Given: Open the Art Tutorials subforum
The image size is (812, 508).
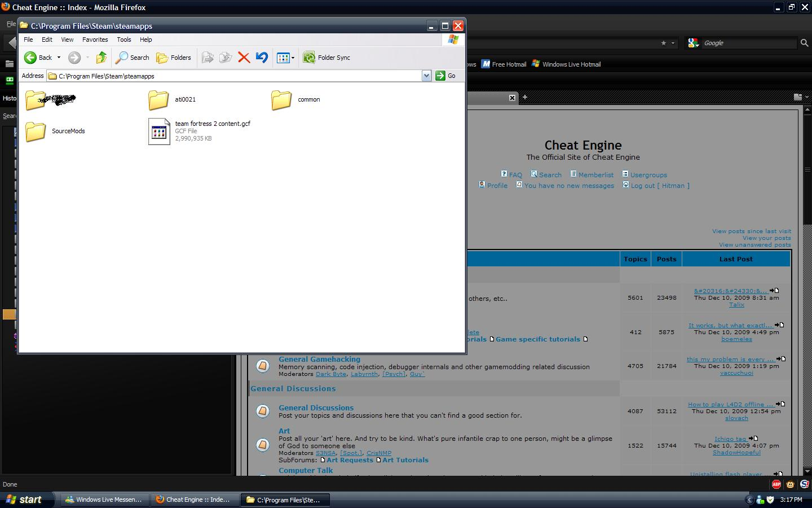Looking at the screenshot, I should [405, 460].
